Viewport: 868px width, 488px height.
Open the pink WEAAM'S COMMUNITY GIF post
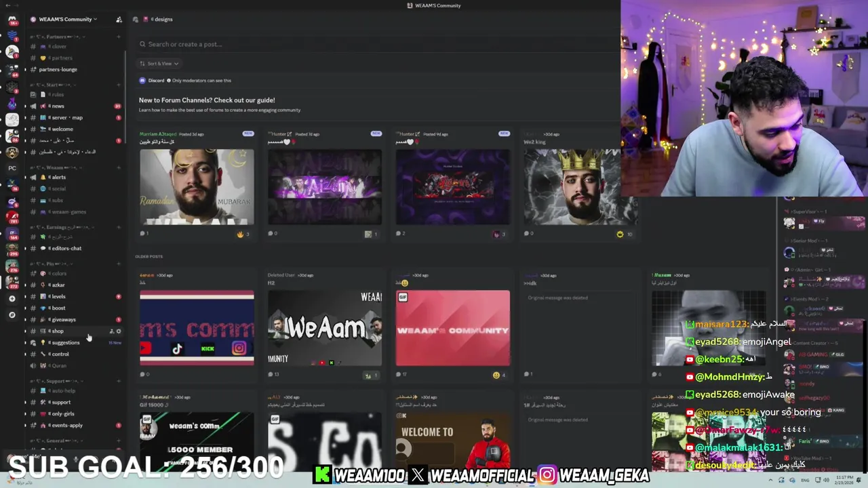pyautogui.click(x=453, y=328)
